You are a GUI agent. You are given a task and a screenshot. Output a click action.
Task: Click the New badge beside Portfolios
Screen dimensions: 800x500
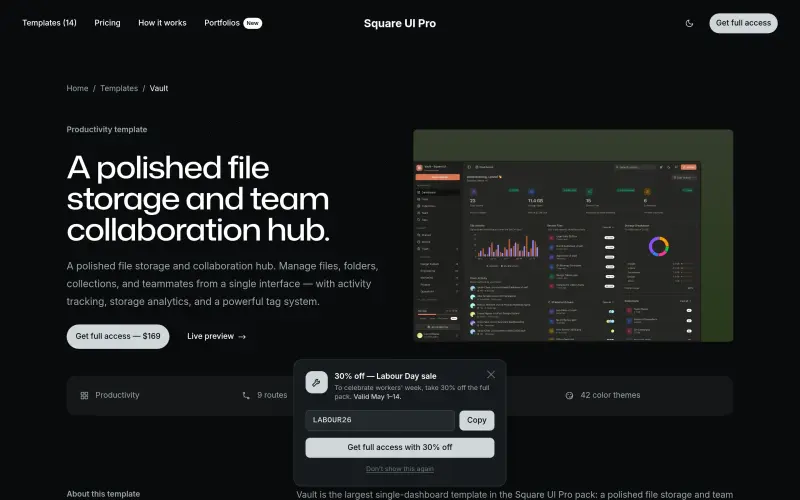tap(253, 23)
